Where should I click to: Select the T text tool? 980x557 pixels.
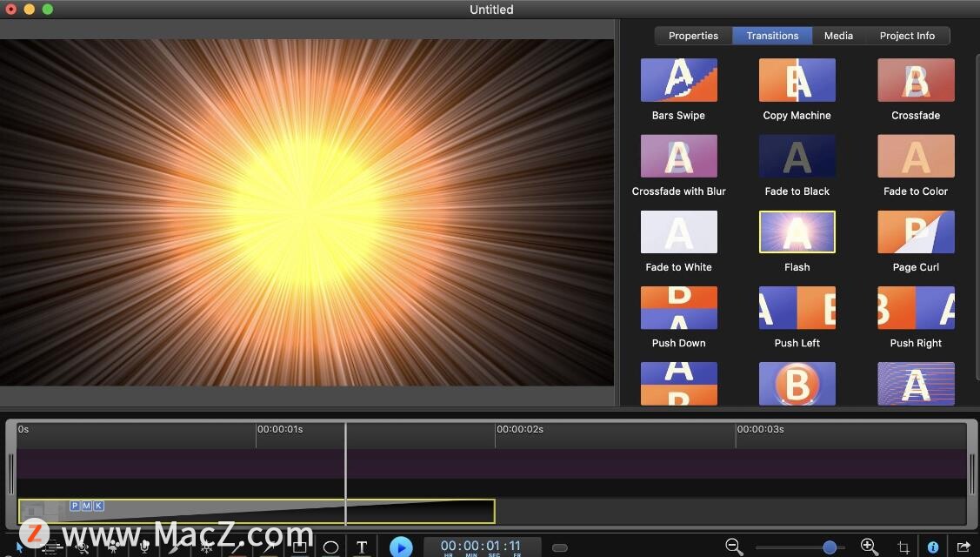[361, 547]
